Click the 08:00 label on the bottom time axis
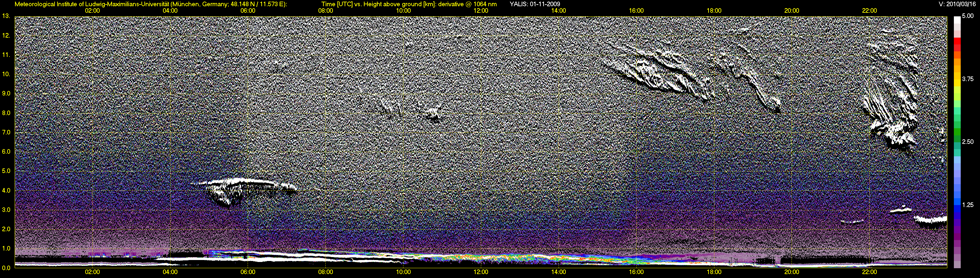Viewport: 980px width, 278px height. click(x=326, y=272)
